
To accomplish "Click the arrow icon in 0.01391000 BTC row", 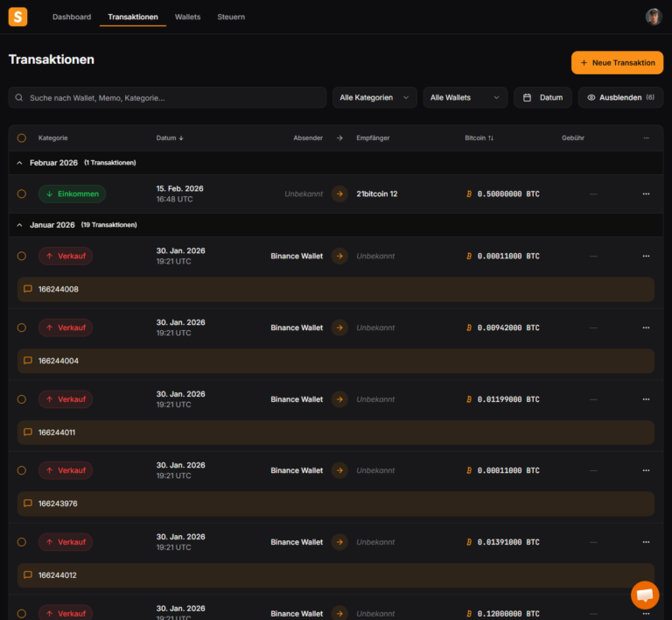I will [339, 542].
